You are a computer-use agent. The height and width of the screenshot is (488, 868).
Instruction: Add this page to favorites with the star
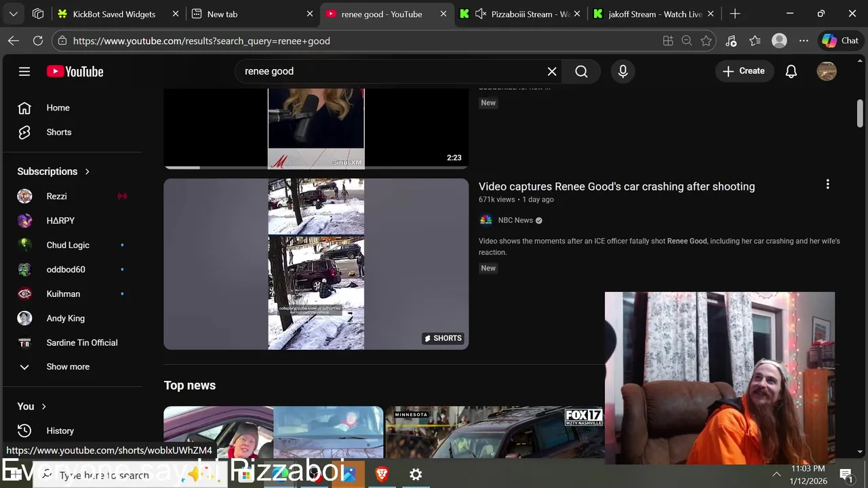coord(706,41)
